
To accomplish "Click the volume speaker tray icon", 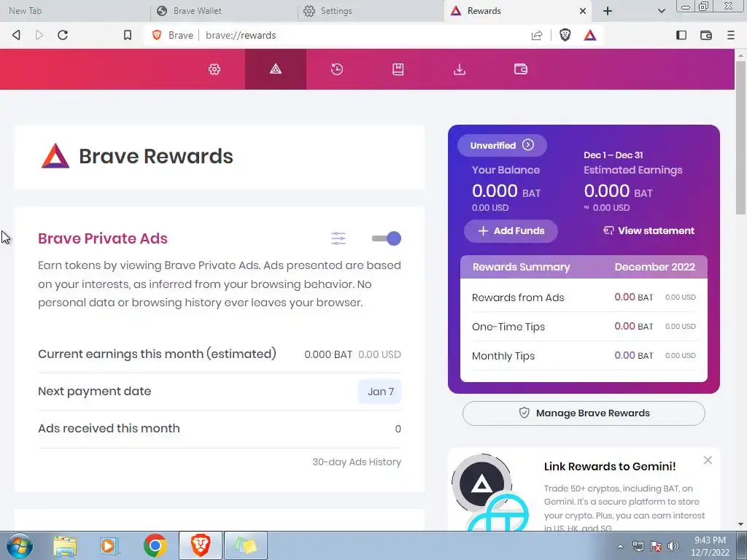I will click(x=673, y=546).
